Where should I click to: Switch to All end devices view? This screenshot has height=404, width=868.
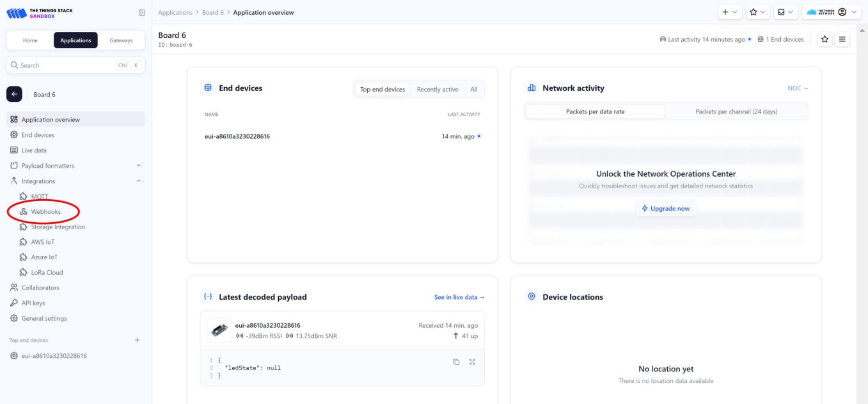click(x=474, y=89)
